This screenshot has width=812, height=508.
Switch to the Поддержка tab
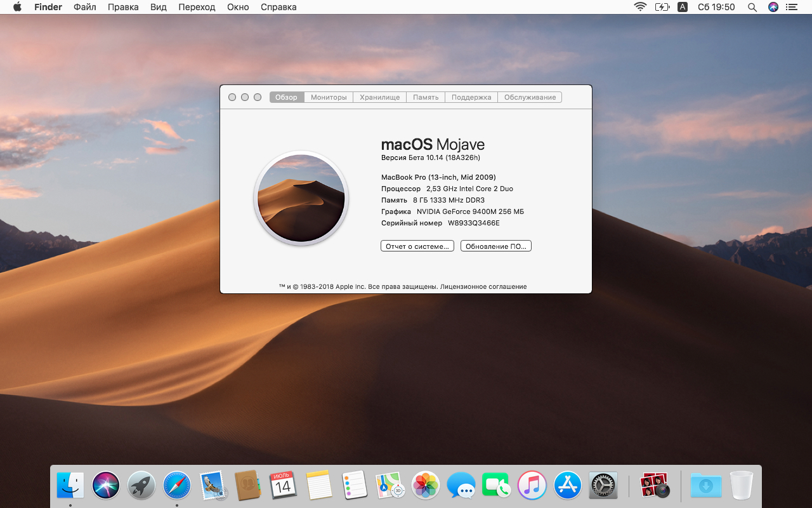(x=471, y=97)
